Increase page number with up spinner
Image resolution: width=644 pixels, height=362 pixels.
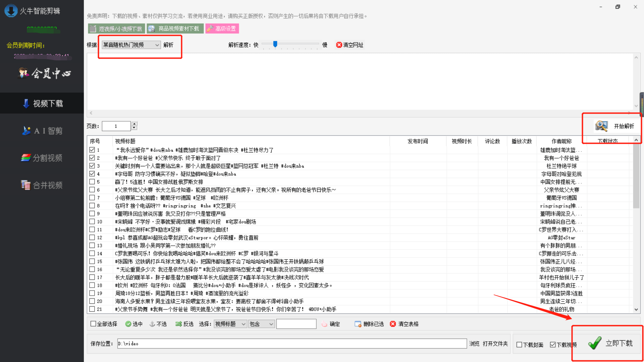(134, 124)
